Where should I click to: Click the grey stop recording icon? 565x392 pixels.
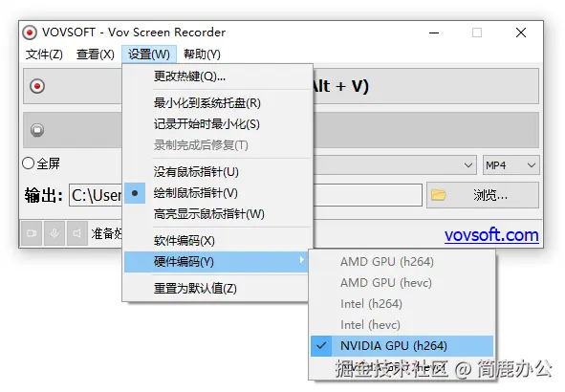point(37,130)
